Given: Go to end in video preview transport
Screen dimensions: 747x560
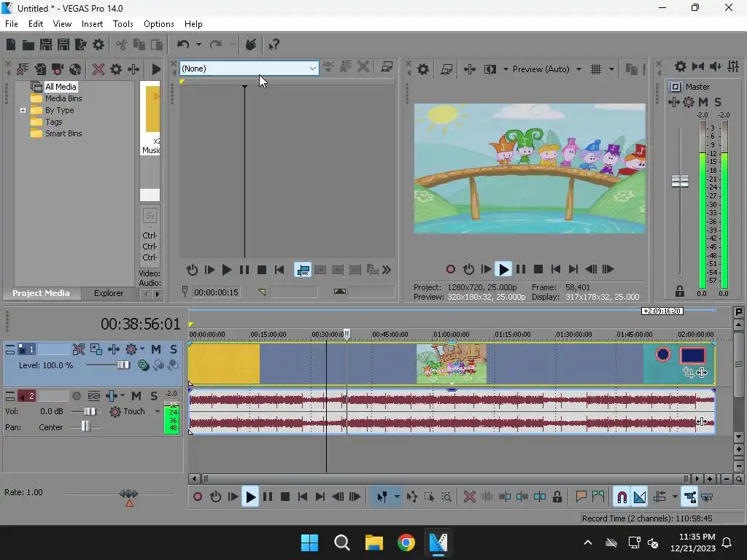Looking at the screenshot, I should point(573,269).
